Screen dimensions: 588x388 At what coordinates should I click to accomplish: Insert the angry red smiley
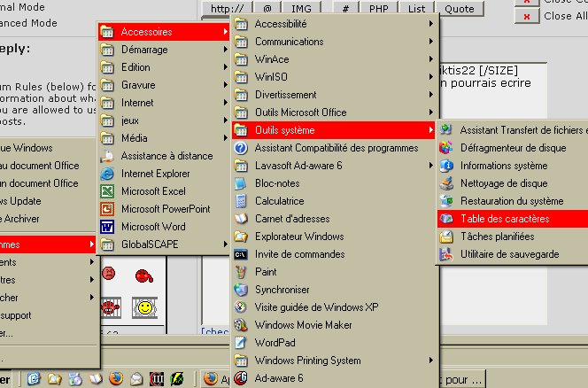[108, 273]
